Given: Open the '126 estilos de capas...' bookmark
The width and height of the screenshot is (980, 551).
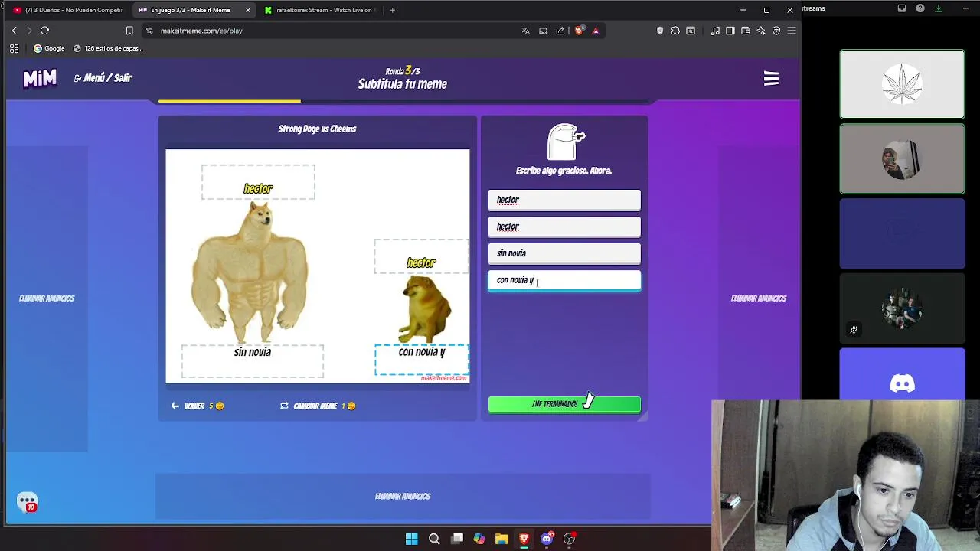Looking at the screenshot, I should pyautogui.click(x=108, y=48).
